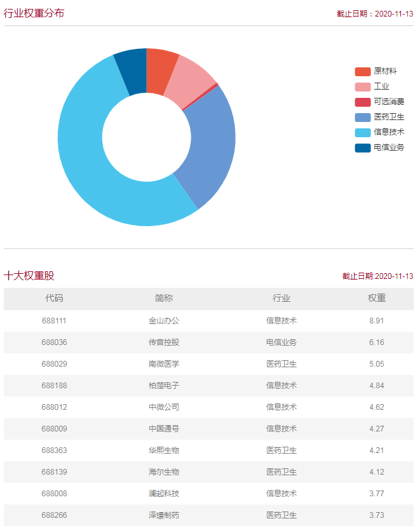The height and width of the screenshot is (528, 420).
Task: Click stock name 柏楚电子
Action: (x=164, y=386)
